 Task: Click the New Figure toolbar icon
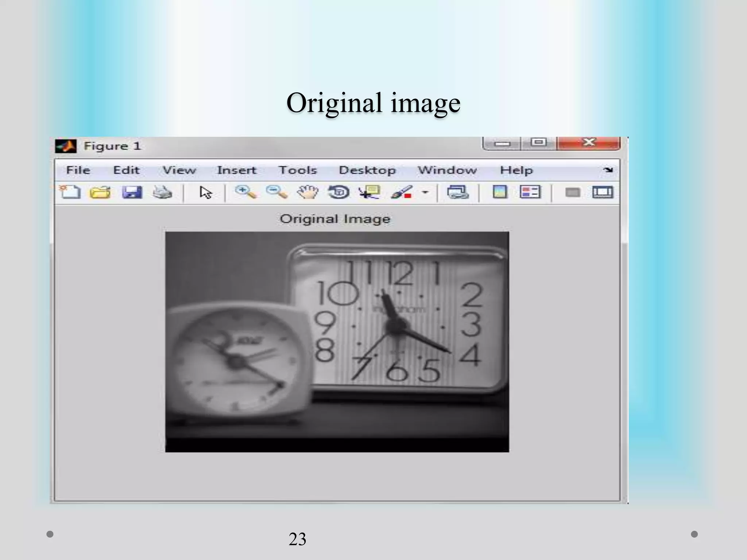pyautogui.click(x=70, y=192)
